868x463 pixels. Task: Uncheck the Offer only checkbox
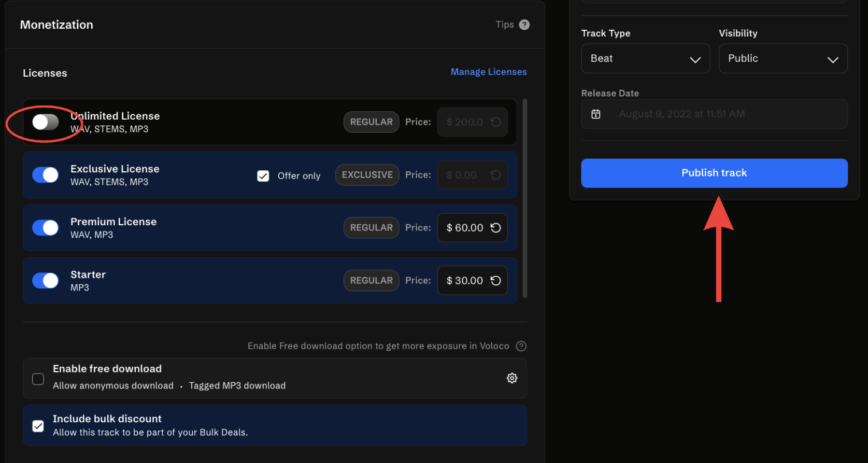point(263,176)
